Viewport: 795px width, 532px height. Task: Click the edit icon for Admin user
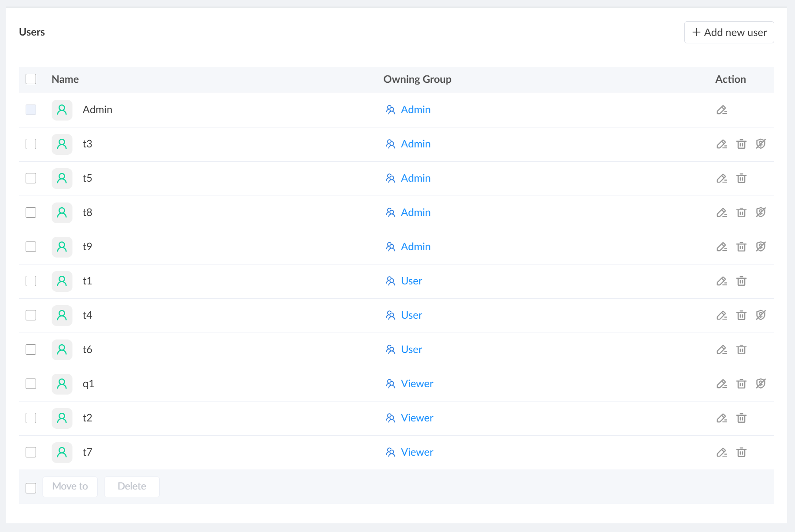click(722, 110)
